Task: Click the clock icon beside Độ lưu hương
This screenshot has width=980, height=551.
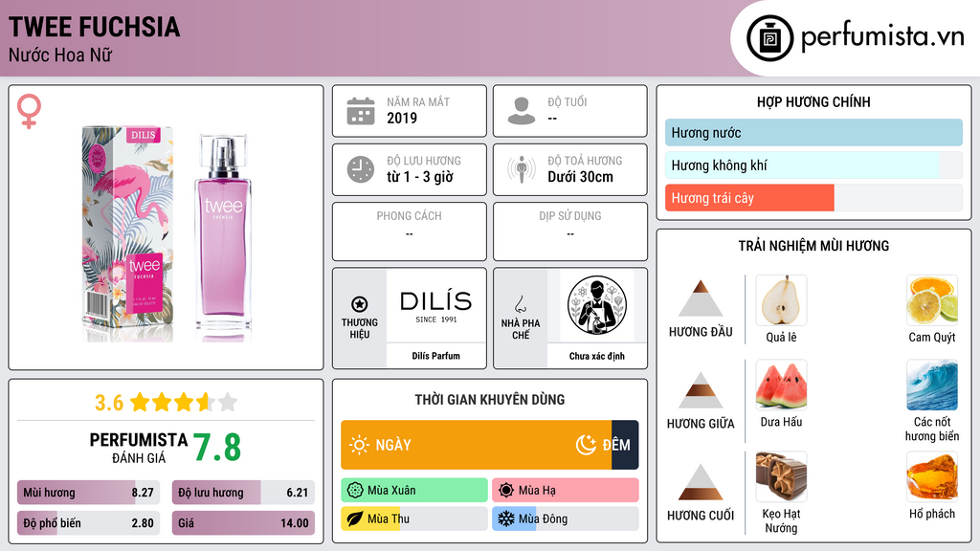Action: [361, 169]
